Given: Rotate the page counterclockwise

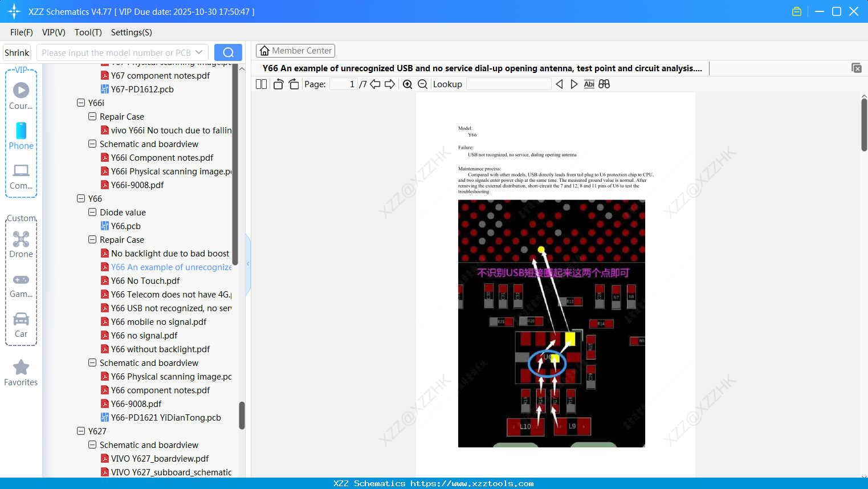Looking at the screenshot, I should pos(278,84).
